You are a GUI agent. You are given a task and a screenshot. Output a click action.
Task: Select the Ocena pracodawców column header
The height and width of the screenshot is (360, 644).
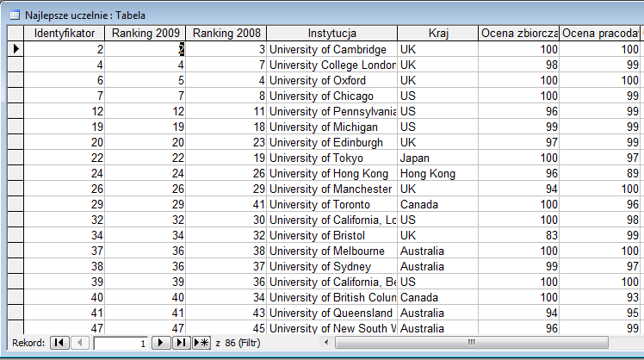point(599,34)
